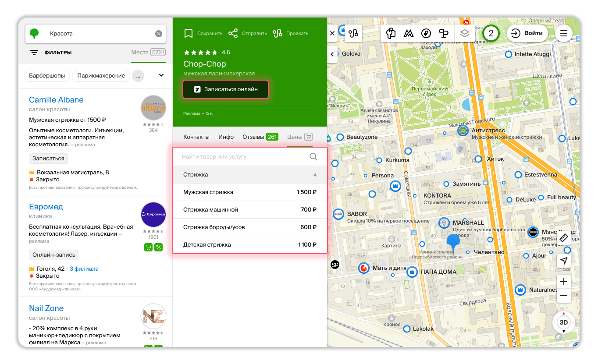The width and height of the screenshot is (598, 364).
Task: Click the Мать и дитя map marker
Action: point(363,268)
